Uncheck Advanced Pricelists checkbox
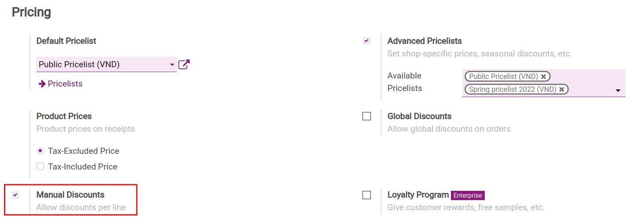The image size is (644, 217). click(366, 41)
